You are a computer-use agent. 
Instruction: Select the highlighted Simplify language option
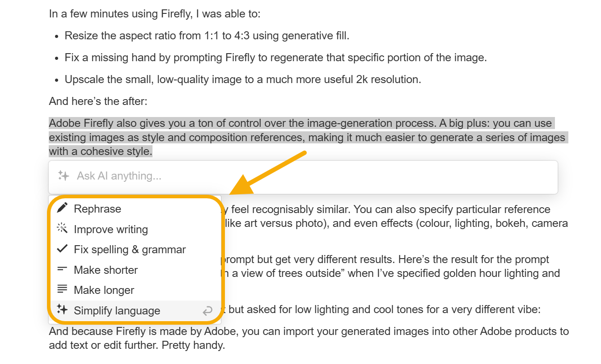coord(117,310)
